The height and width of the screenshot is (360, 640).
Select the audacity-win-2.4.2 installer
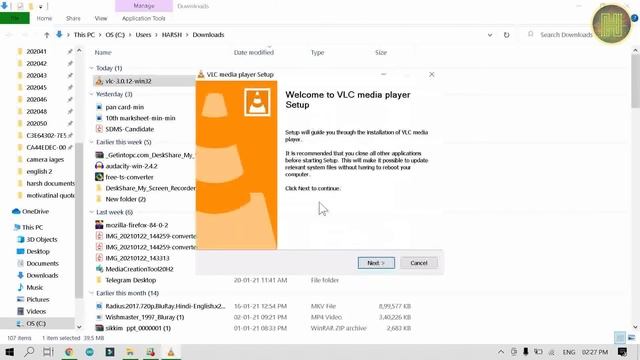click(131, 166)
